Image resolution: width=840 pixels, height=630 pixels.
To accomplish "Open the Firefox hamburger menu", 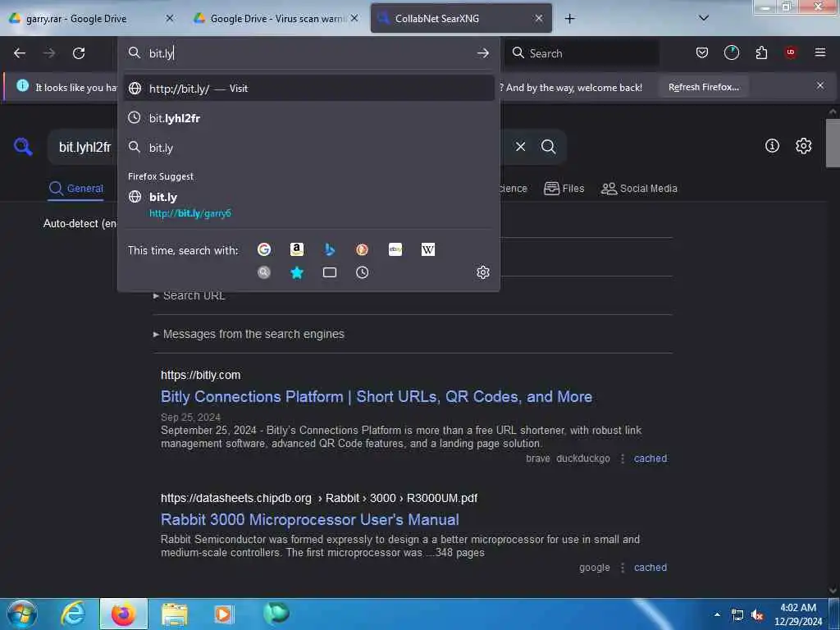I will tap(819, 52).
